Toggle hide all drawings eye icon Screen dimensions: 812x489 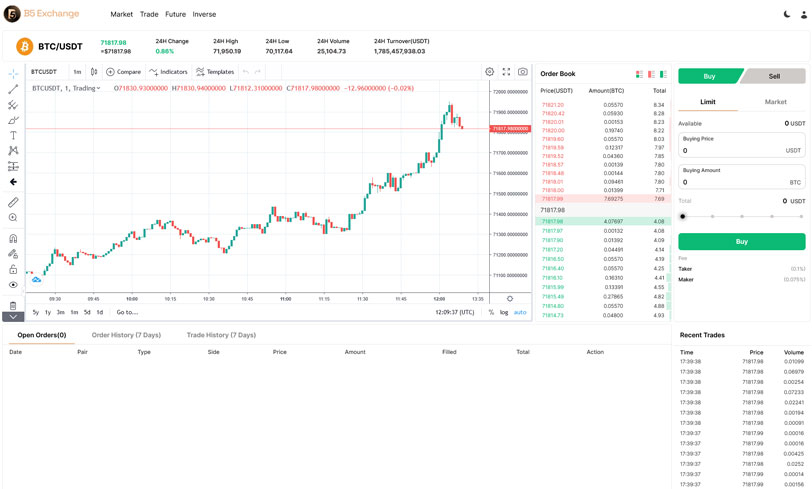pos(13,285)
